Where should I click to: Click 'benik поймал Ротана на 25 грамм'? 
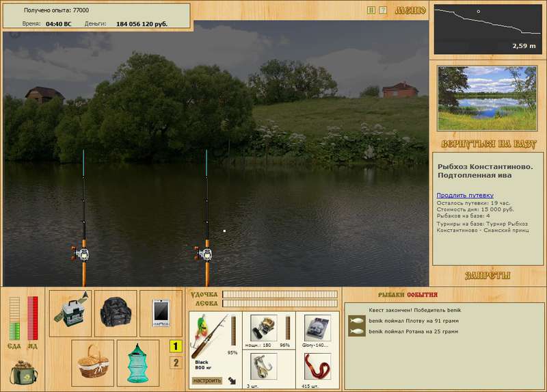click(414, 332)
